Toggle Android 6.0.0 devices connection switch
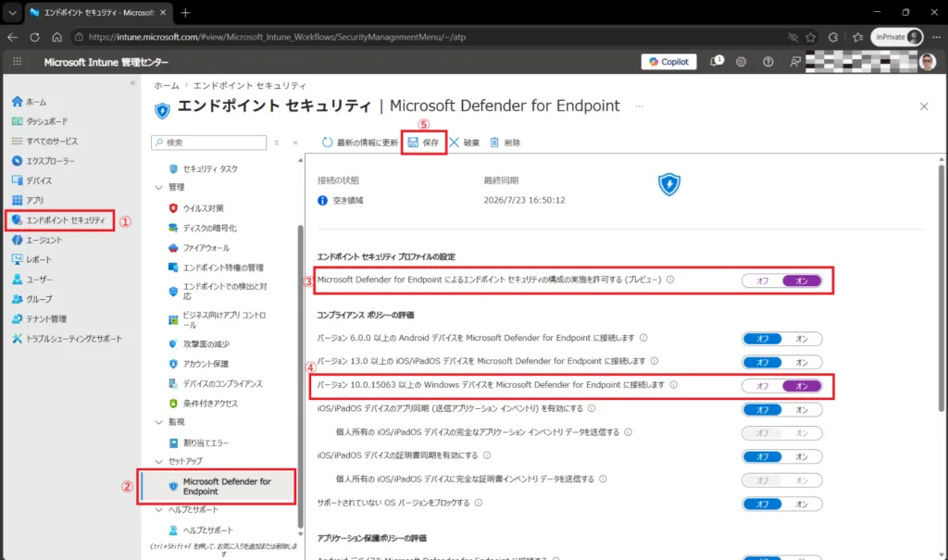Image resolution: width=948 pixels, height=560 pixels. click(x=781, y=340)
